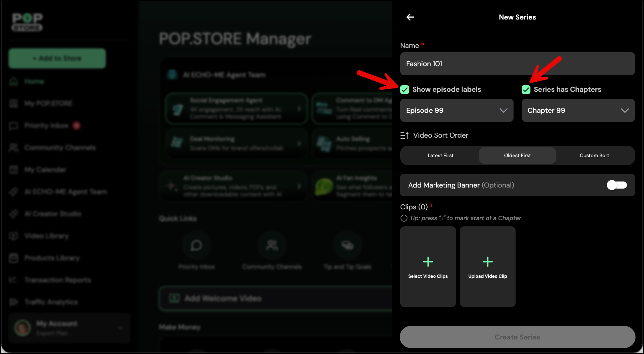644x354 pixels.
Task: Uncheck the Show episode labels checkbox
Action: (x=405, y=90)
